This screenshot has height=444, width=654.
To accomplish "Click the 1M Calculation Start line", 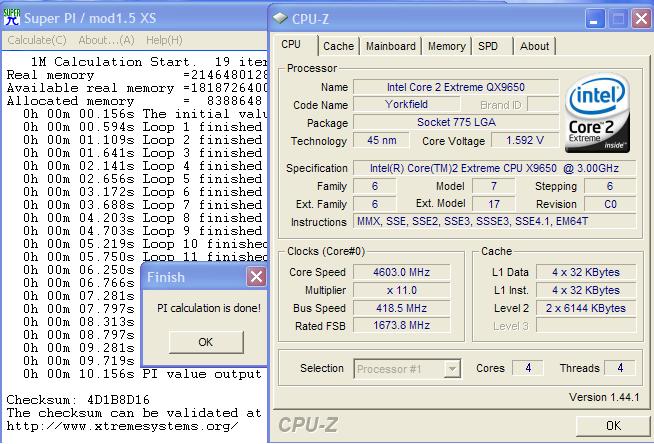I will tap(149, 62).
